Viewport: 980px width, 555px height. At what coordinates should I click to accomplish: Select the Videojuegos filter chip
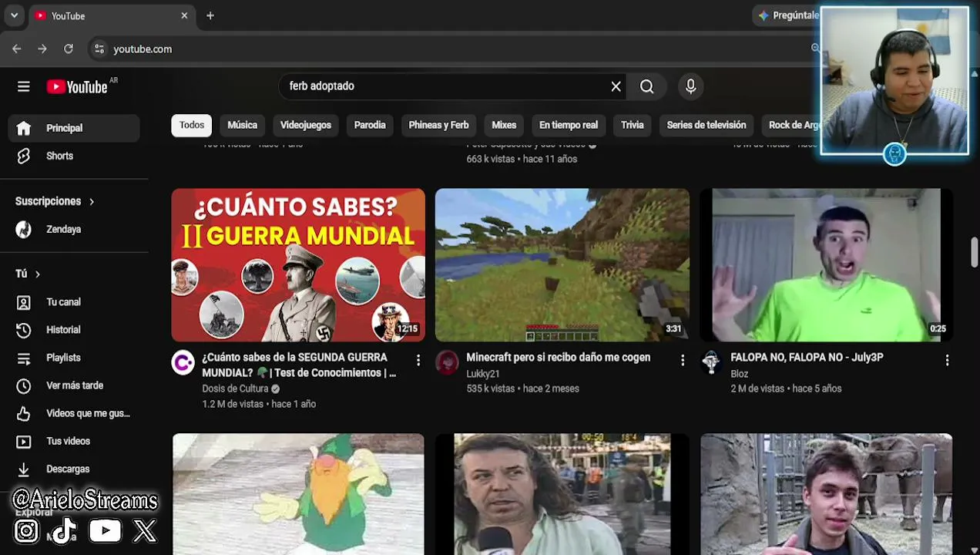pos(306,125)
